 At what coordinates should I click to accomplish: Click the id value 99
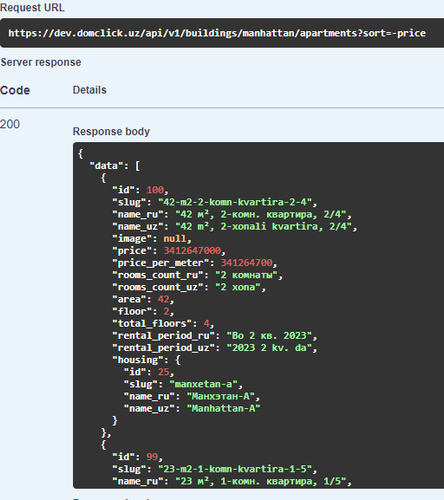pyautogui.click(x=152, y=457)
